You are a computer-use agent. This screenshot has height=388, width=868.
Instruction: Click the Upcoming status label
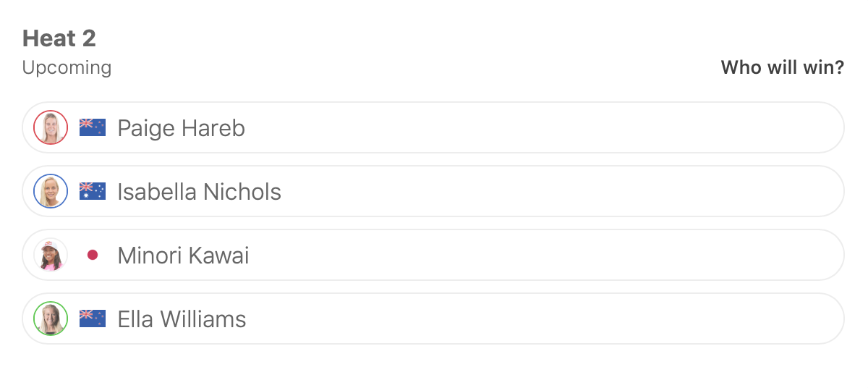click(x=67, y=68)
